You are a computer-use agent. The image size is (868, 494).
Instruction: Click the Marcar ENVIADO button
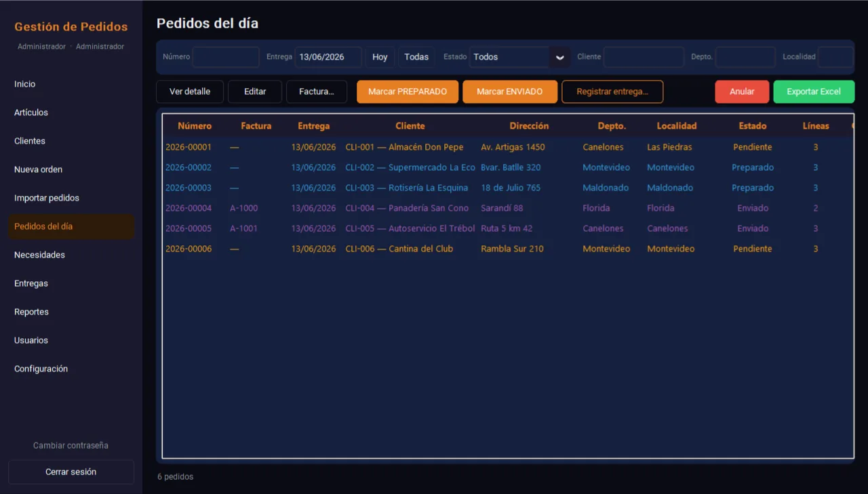coord(510,91)
